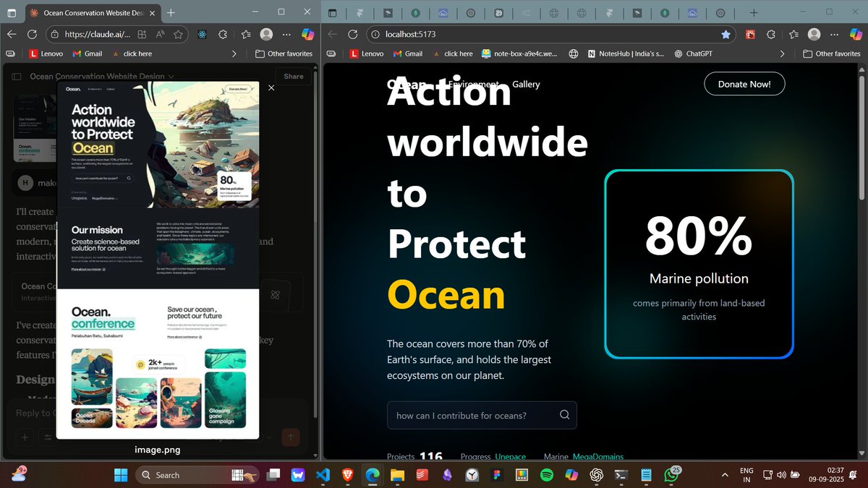
Task: Show hidden system tray icons
Action: click(726, 475)
